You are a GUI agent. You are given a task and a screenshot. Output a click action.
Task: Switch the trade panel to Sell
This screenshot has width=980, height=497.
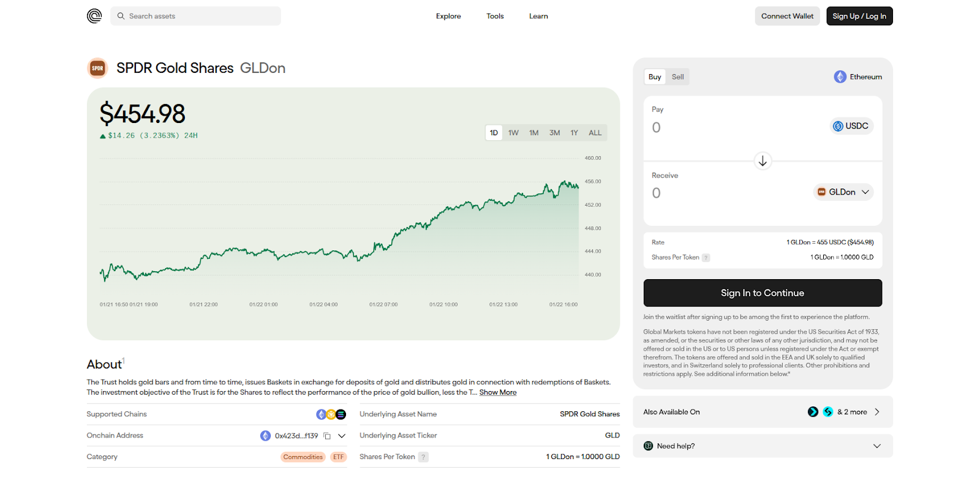[677, 77]
